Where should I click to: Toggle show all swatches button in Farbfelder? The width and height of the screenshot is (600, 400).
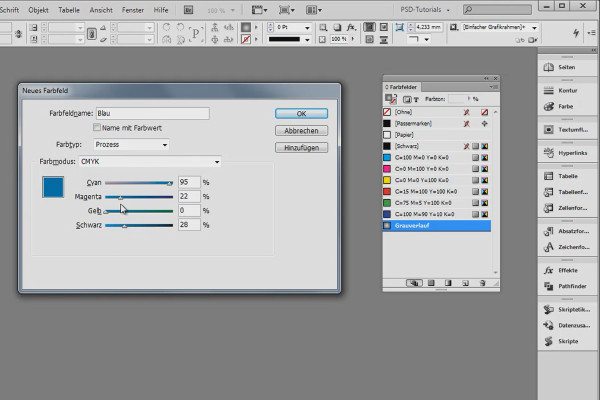(414, 283)
